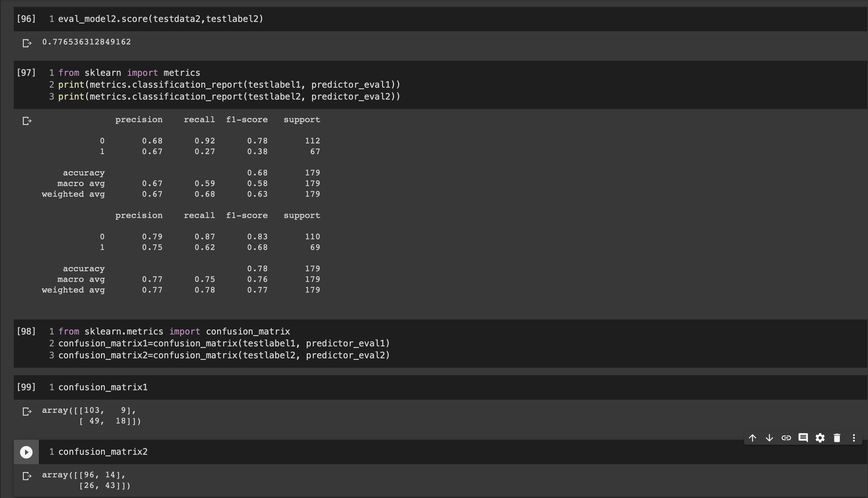This screenshot has width=868, height=498.
Task: Click output icon of cell 96 result
Action: 27,43
